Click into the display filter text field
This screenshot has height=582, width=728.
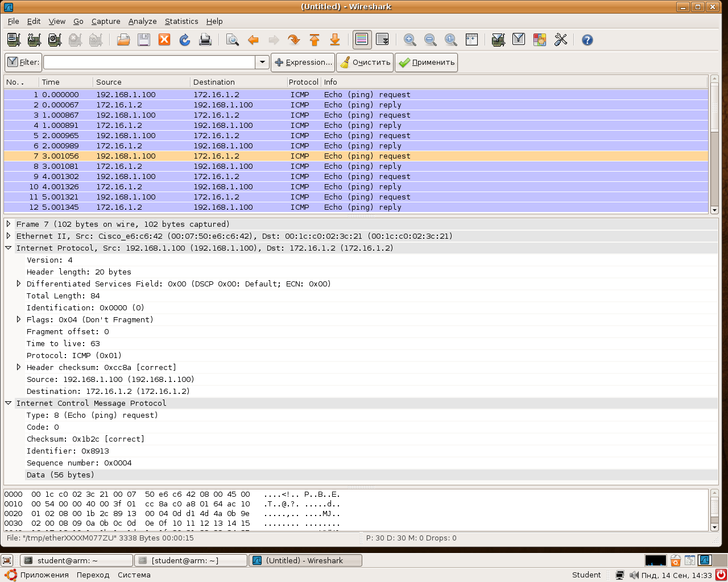click(x=149, y=63)
